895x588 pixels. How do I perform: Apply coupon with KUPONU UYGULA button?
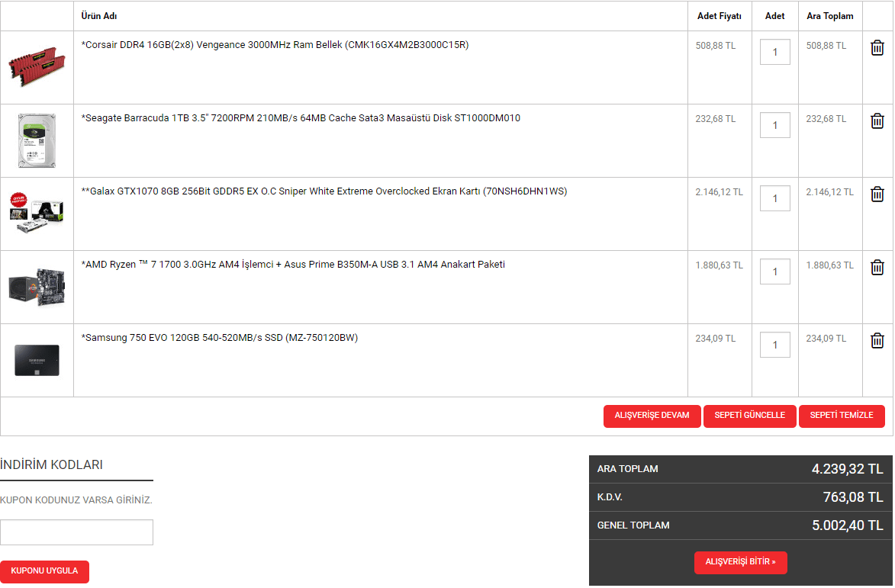[x=44, y=571]
